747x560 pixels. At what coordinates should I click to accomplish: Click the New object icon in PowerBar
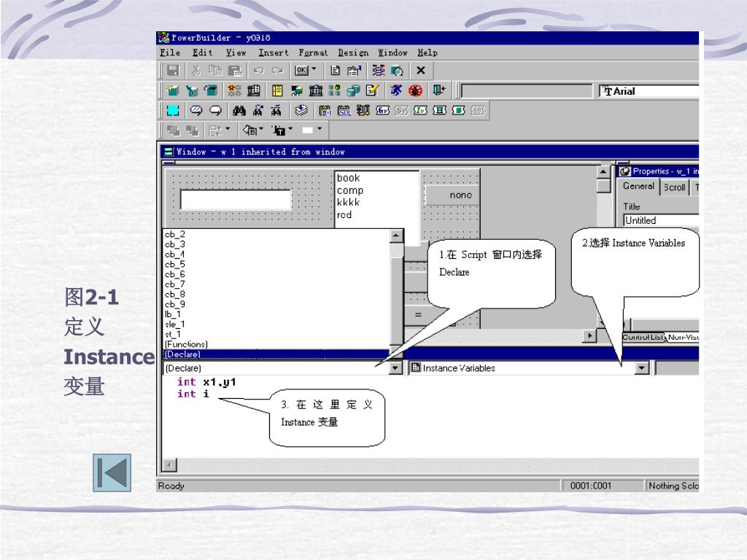click(172, 90)
